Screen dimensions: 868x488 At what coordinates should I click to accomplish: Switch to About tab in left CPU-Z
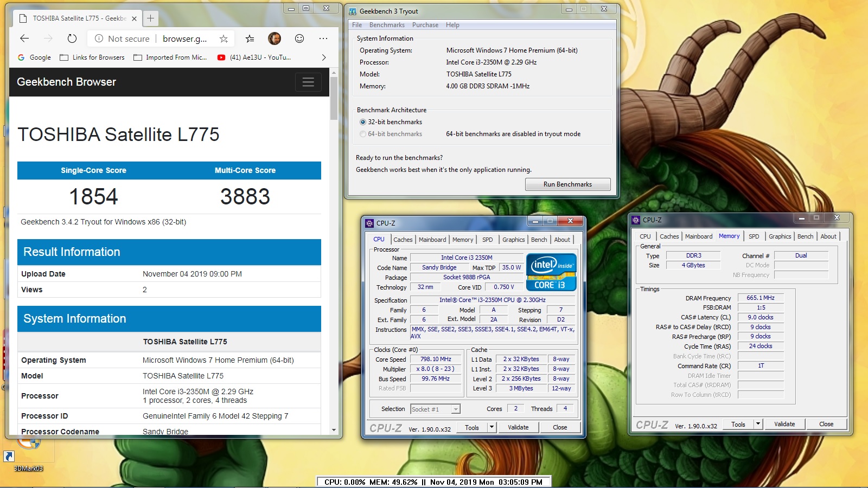tap(562, 240)
